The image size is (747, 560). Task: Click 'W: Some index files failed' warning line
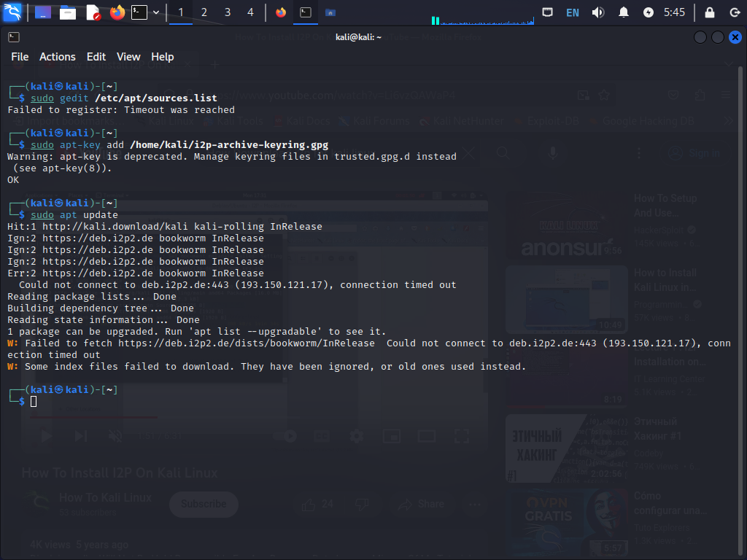pyautogui.click(x=267, y=367)
